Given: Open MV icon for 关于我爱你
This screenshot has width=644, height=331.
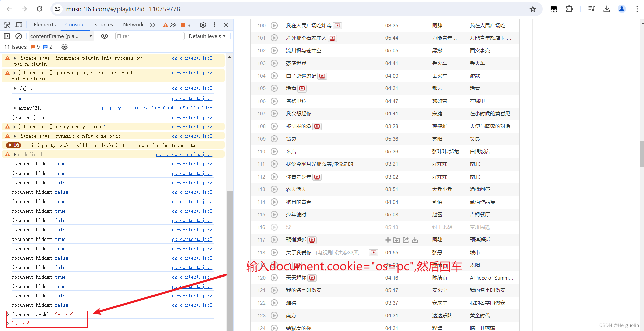Looking at the screenshot, I should click(373, 253).
